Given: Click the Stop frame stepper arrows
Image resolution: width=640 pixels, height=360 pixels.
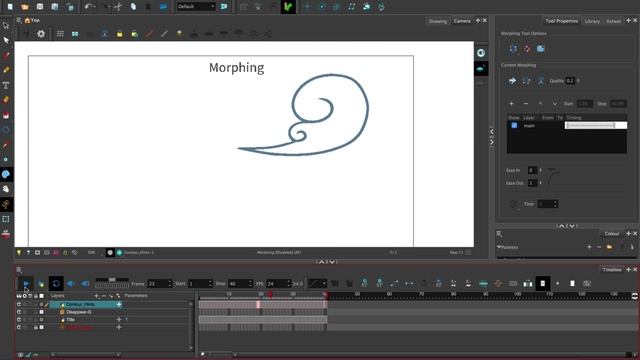Looking at the screenshot, I should tap(250, 283).
